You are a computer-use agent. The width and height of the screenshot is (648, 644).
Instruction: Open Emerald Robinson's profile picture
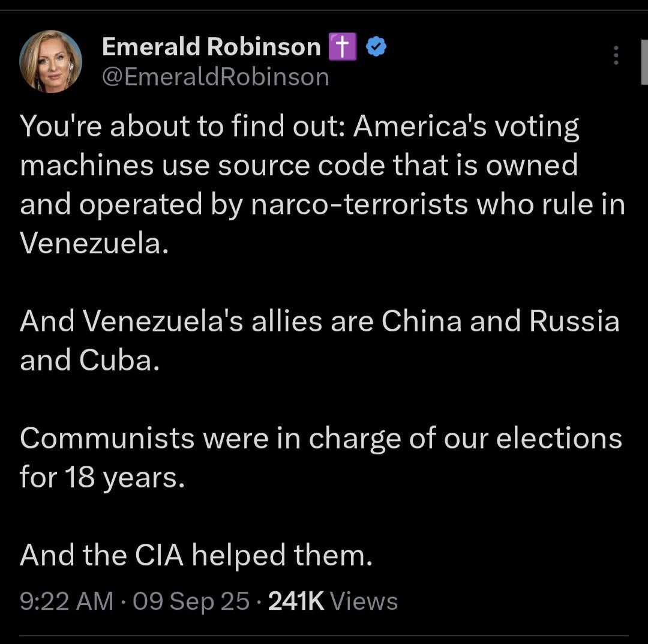tap(51, 61)
